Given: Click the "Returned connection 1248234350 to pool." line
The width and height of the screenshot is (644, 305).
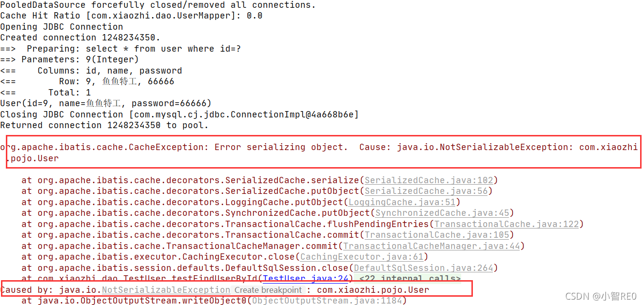Looking at the screenshot, I should [x=104, y=125].
